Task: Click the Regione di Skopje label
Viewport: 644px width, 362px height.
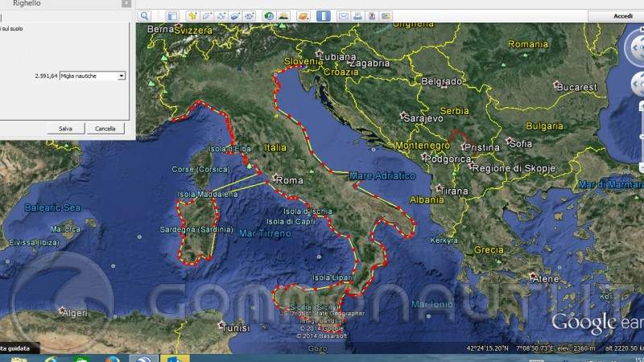Action: pyautogui.click(x=514, y=168)
